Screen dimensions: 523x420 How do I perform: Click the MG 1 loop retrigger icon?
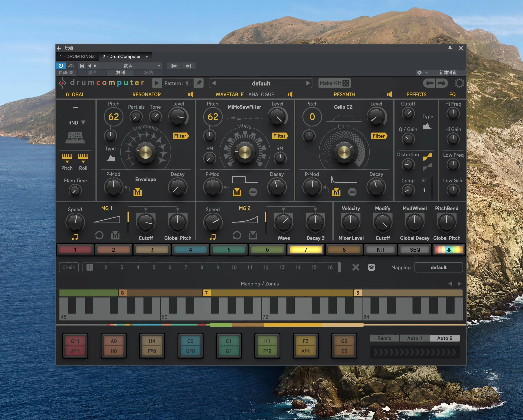pyautogui.click(x=99, y=235)
